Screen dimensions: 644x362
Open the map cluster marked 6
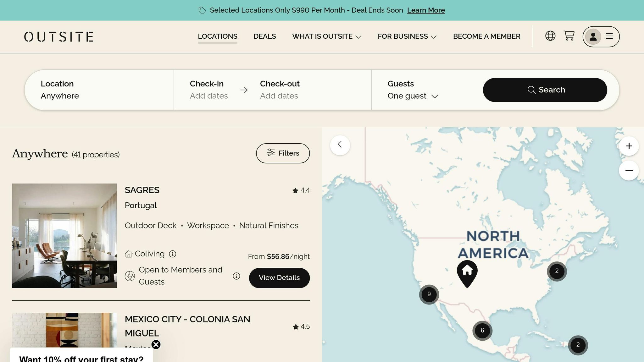click(x=482, y=331)
